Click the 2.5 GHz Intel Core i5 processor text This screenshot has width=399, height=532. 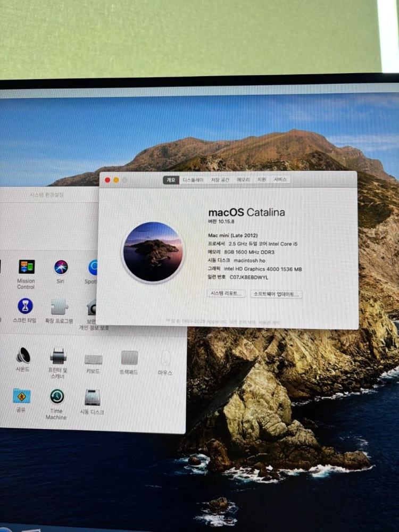(263, 244)
